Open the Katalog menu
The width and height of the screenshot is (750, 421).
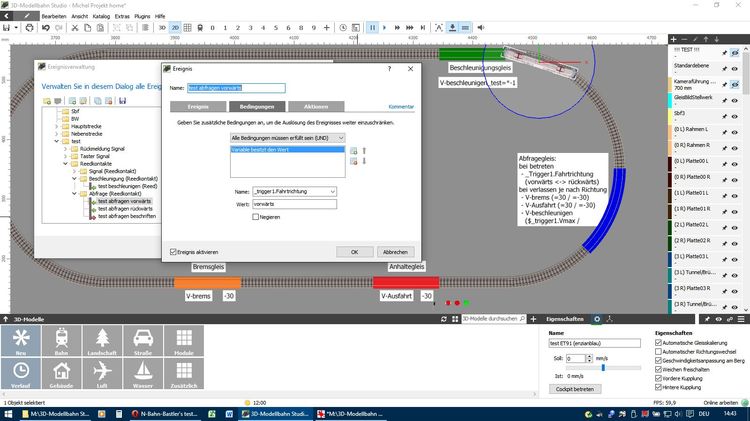[x=101, y=16]
